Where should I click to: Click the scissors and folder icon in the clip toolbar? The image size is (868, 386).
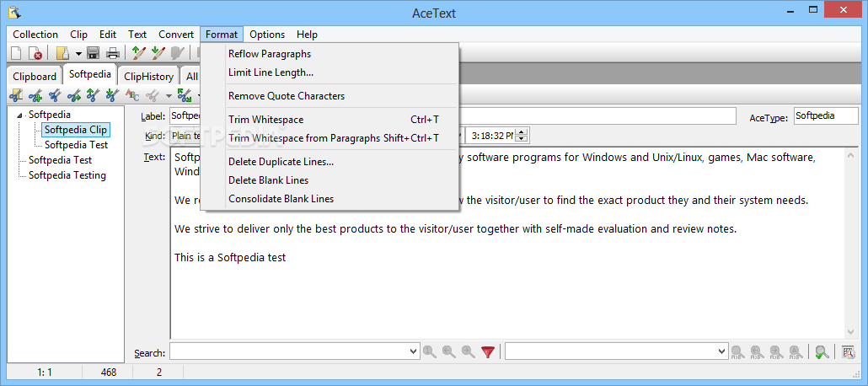(16, 95)
